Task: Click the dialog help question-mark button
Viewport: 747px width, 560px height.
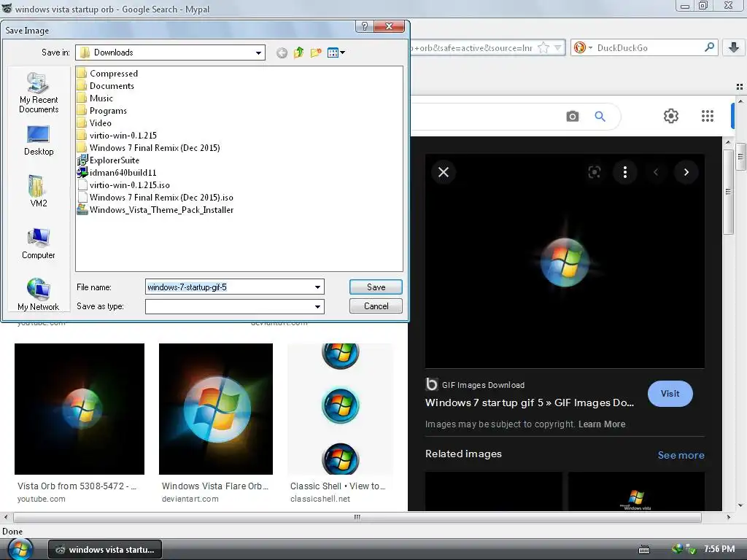Action: click(365, 27)
